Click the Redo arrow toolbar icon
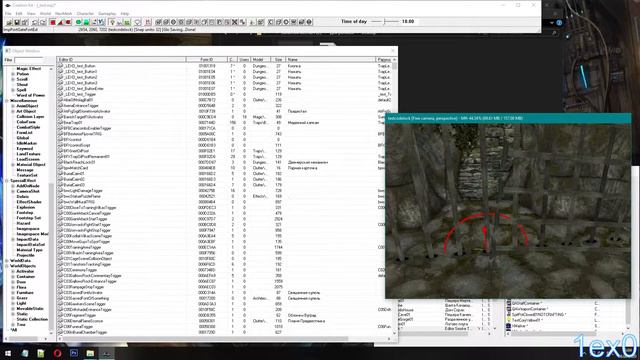The image size is (640, 360). coord(43,22)
